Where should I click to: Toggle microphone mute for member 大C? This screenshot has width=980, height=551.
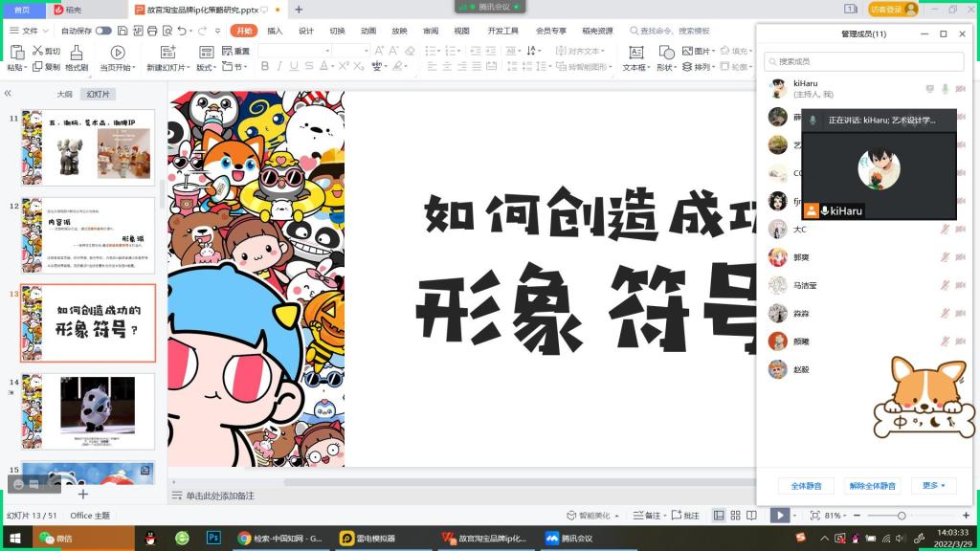945,230
